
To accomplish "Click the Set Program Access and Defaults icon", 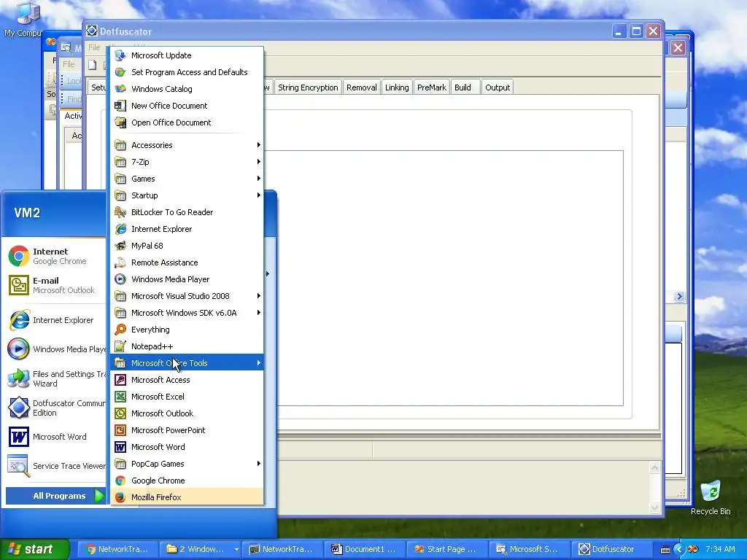I will point(120,72).
